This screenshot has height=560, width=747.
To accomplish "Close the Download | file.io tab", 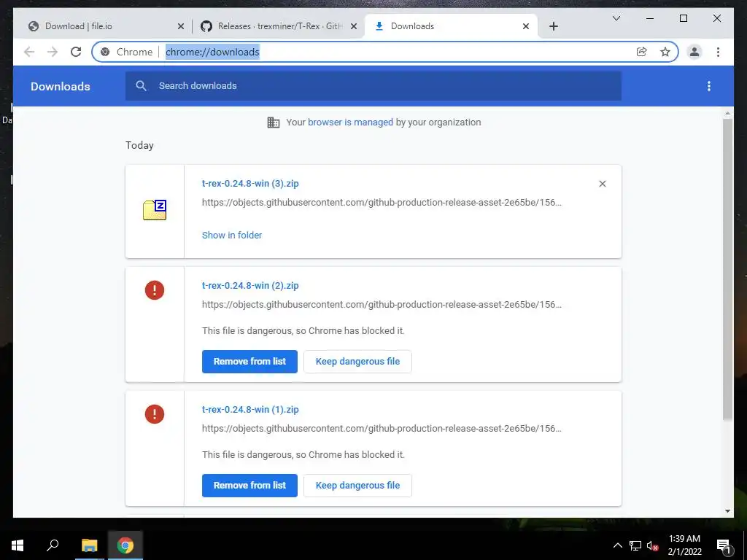I will tap(181, 26).
